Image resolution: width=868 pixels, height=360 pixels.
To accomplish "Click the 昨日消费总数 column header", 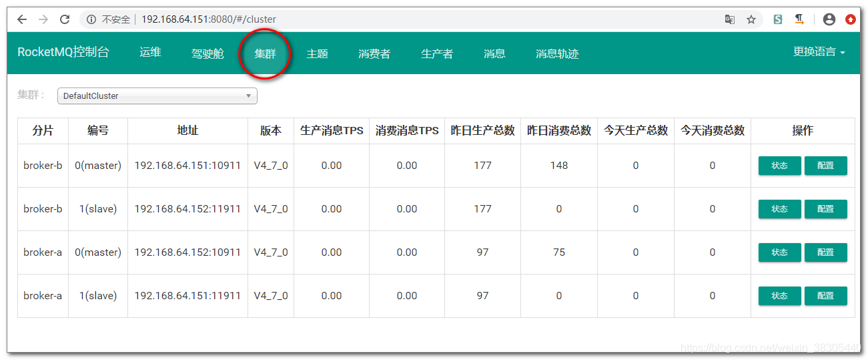I will [x=559, y=131].
